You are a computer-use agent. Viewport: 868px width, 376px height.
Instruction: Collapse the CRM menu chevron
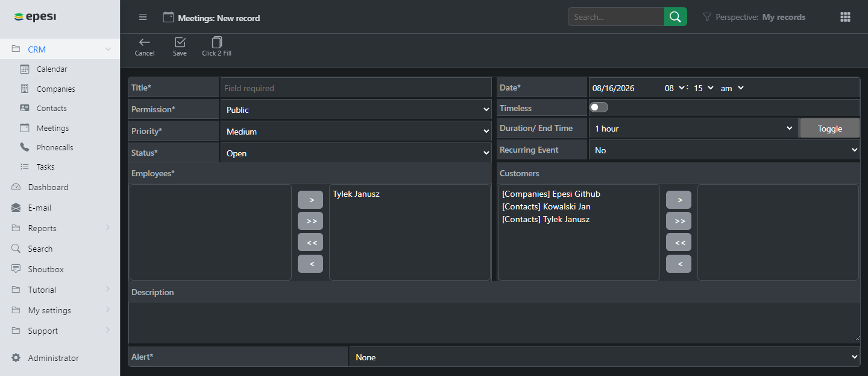[x=108, y=49]
